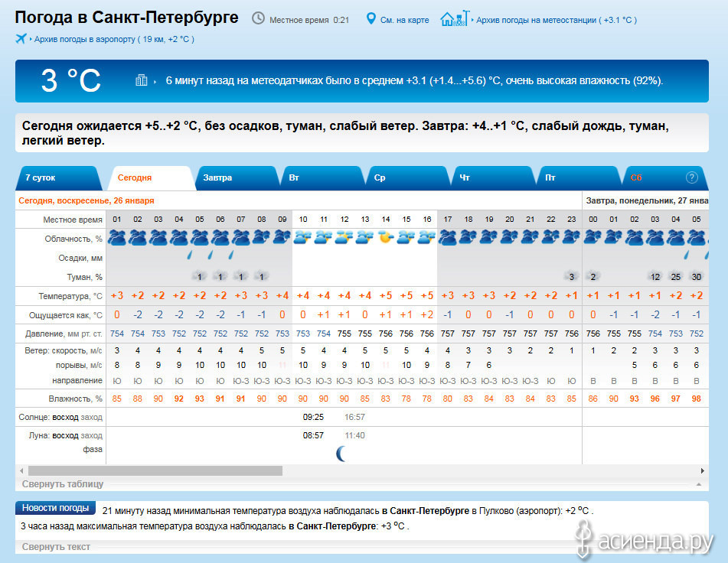Image resolution: width=728 pixels, height=563 pixels.
Task: Collapse news via 'Свернуть текст'
Action: pos(56,547)
